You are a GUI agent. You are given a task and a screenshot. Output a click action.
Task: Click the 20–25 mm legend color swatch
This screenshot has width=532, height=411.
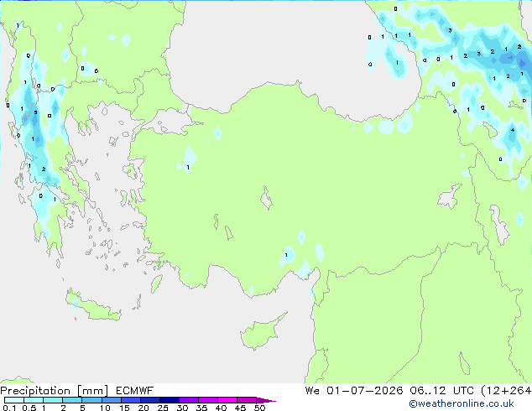click(x=150, y=400)
